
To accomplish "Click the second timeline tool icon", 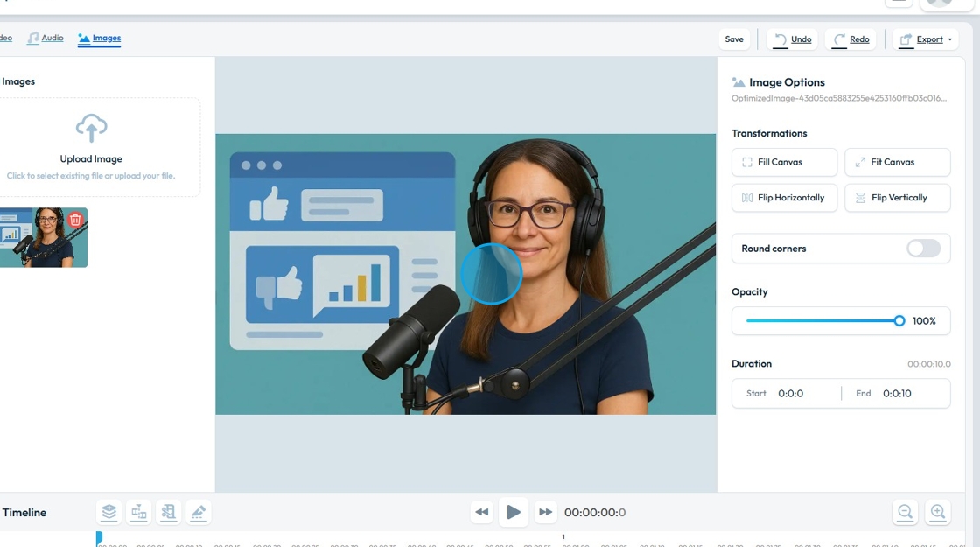I will [x=139, y=512].
